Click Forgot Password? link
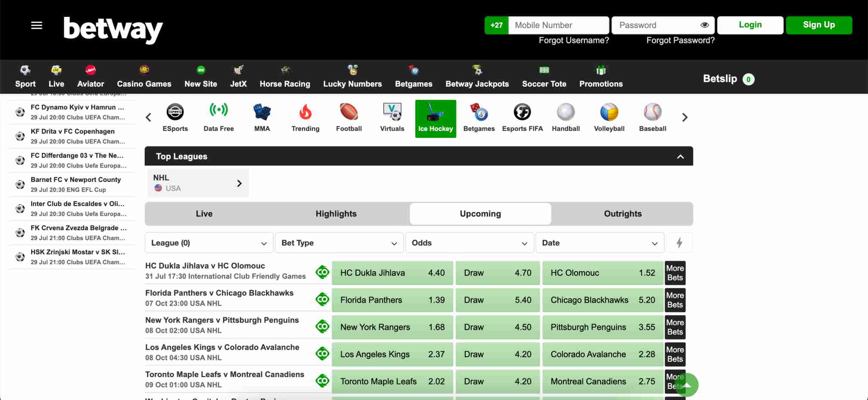Screen dimensions: 868x400 680,40
